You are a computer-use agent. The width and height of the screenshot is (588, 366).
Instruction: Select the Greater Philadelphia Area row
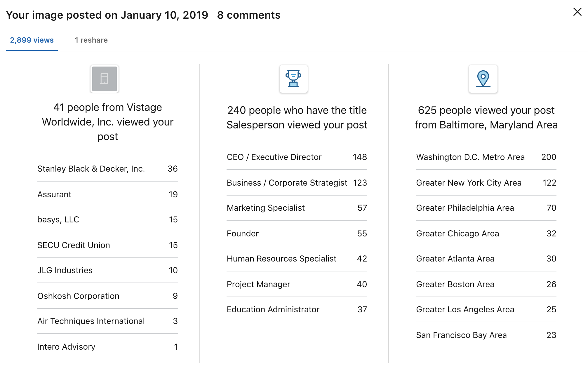point(486,208)
